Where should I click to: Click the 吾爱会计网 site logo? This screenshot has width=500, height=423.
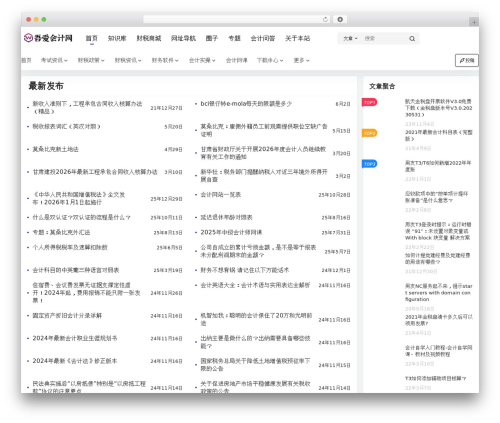[48, 38]
